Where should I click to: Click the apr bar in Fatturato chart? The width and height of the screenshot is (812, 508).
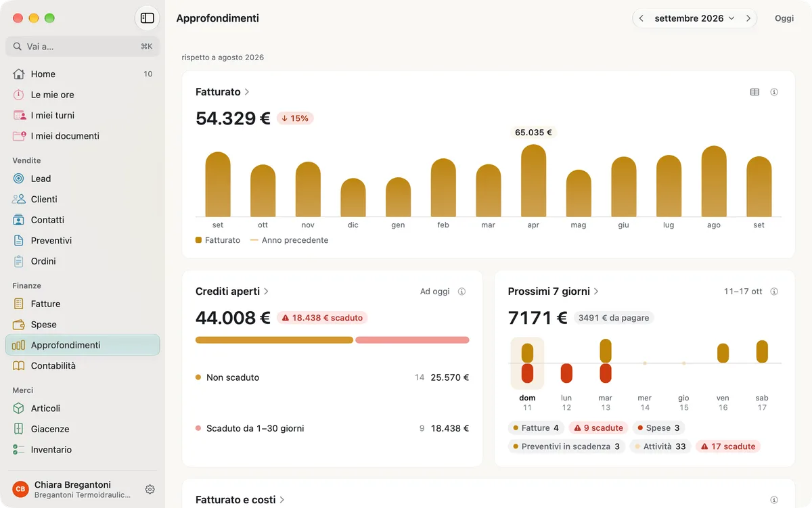(533, 181)
